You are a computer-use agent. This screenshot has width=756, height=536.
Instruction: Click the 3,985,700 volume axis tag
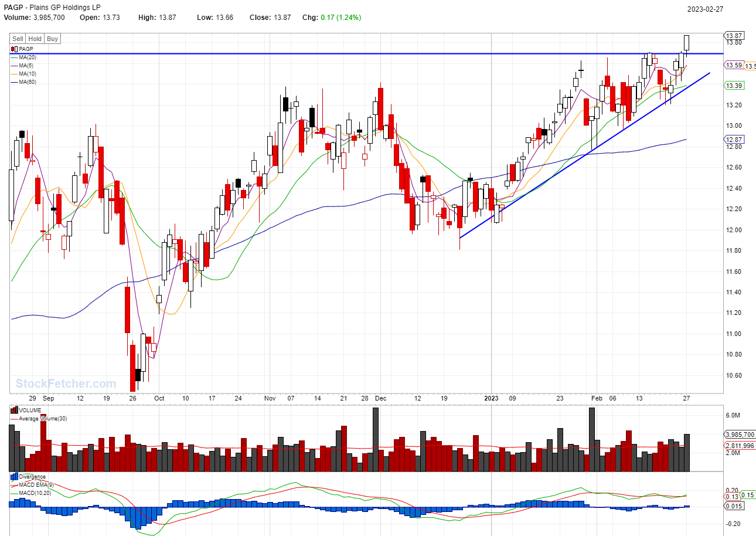739,435
